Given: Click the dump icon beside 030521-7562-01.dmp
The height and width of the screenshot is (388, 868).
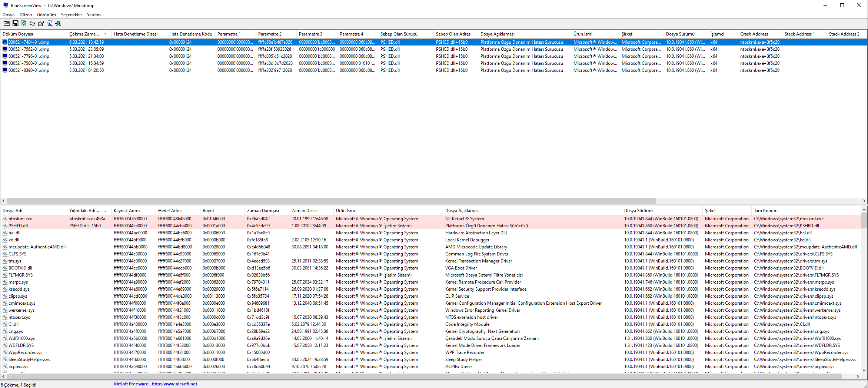Looking at the screenshot, I should click(5, 49).
